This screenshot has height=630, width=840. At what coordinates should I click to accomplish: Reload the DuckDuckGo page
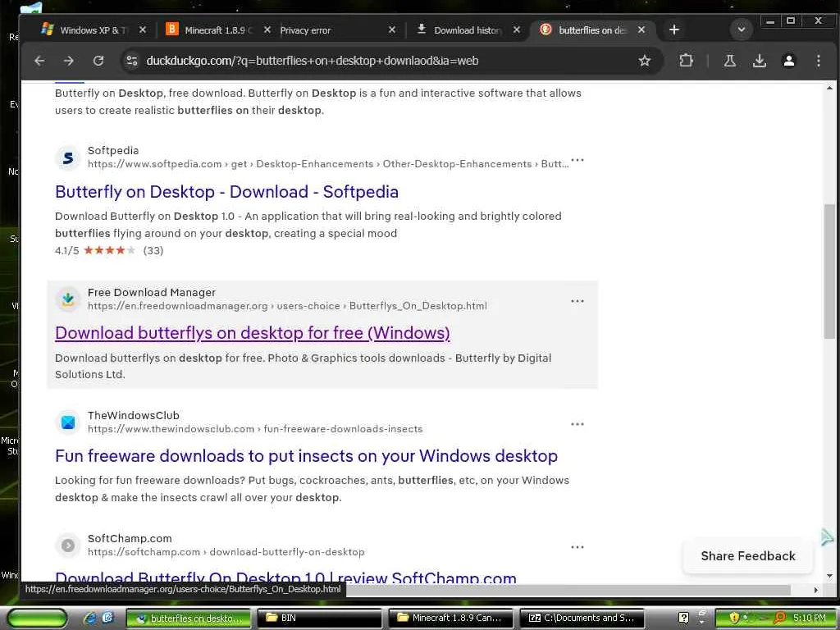(x=98, y=61)
